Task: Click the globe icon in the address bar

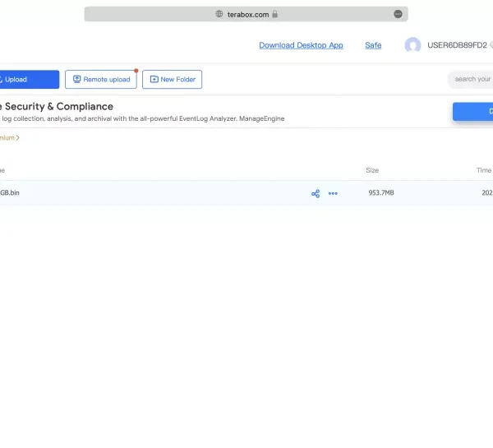Action: click(x=219, y=14)
